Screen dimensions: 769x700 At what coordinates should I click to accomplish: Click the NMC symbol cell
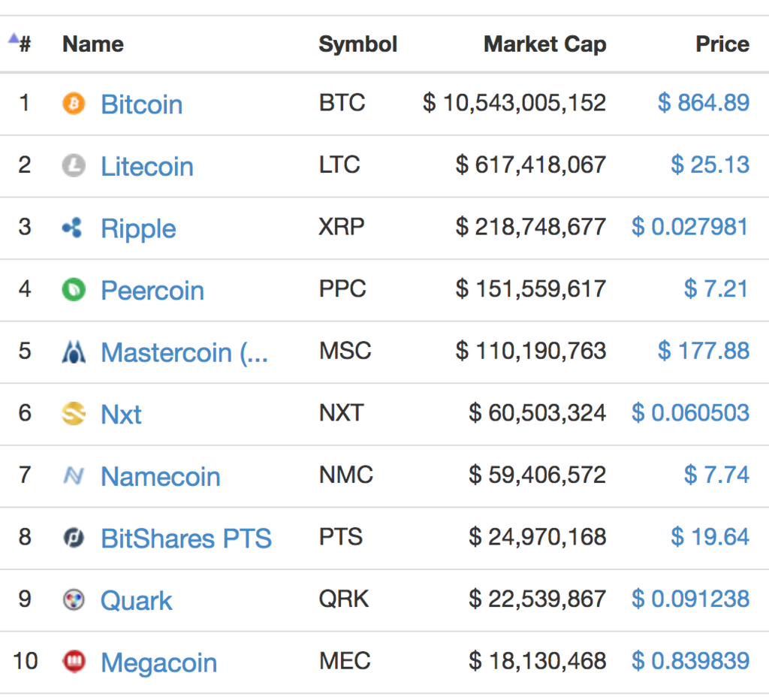pyautogui.click(x=345, y=475)
